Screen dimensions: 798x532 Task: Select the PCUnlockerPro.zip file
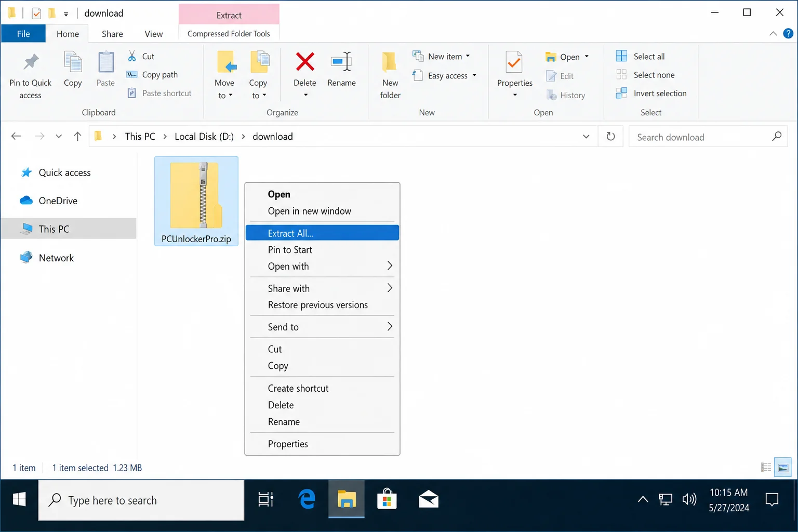coord(196,201)
